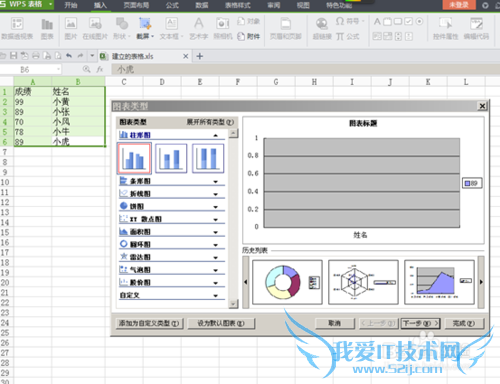This screenshot has width=500, height=384.
Task: Collapse the 柱形图 column chart category
Action: pyautogui.click(x=216, y=135)
